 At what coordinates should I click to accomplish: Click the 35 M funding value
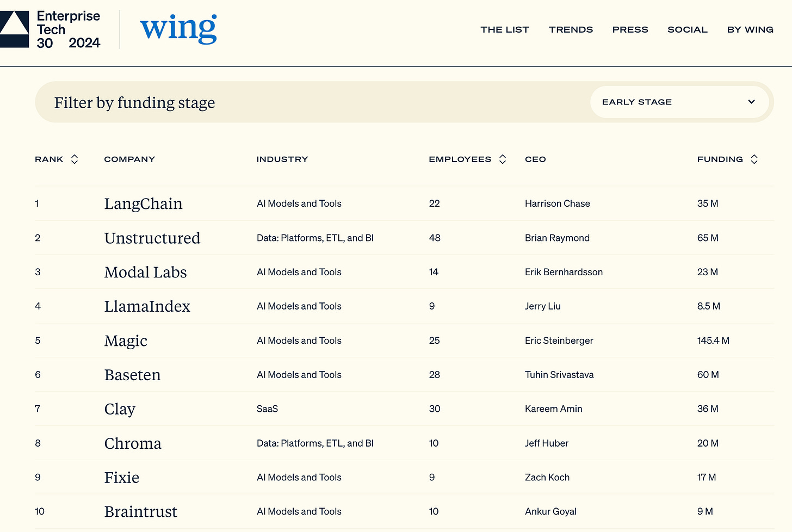(708, 203)
